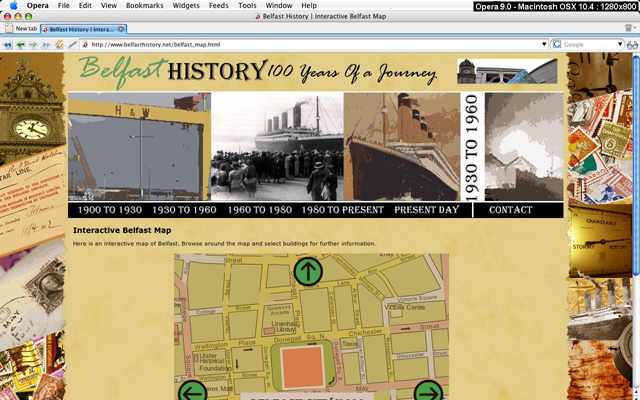The height and width of the screenshot is (400, 640).
Task: Click the Interactive Belfast Map heading
Action: pyautogui.click(x=122, y=230)
